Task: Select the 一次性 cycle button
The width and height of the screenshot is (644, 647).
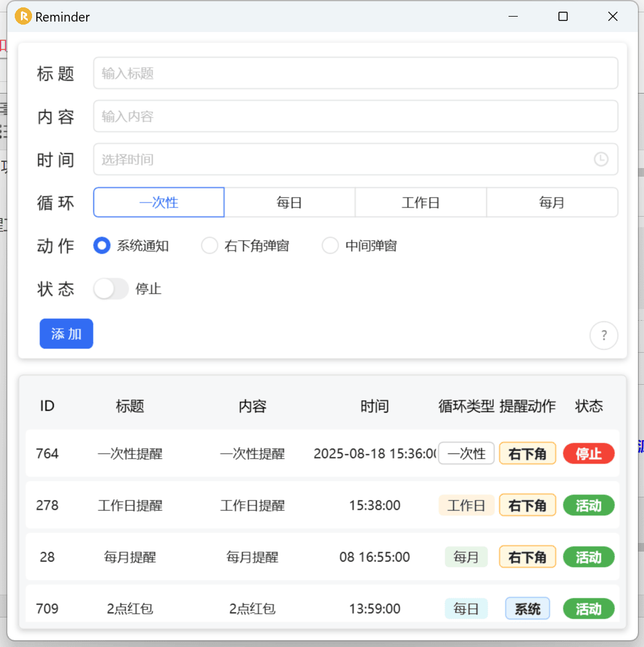Action: point(159,203)
